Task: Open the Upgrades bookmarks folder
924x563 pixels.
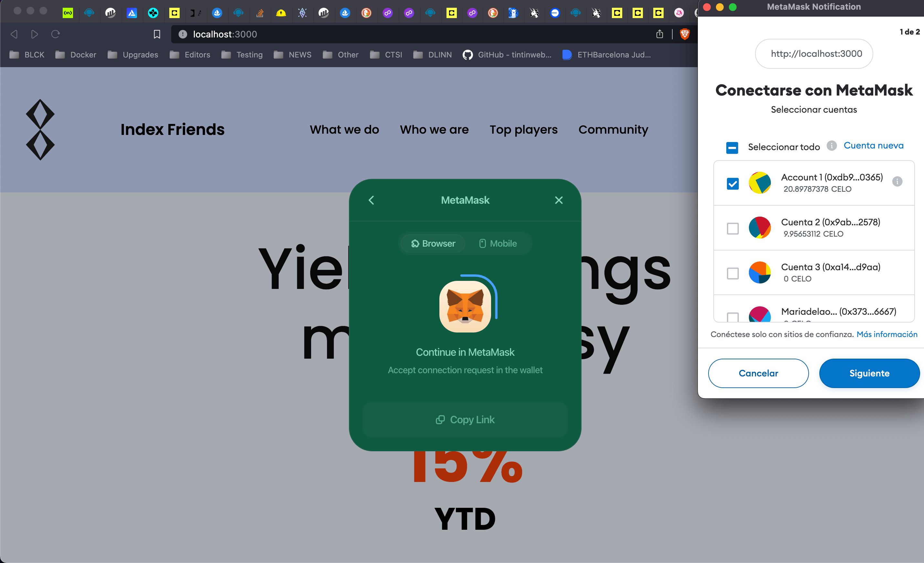Action: (133, 55)
